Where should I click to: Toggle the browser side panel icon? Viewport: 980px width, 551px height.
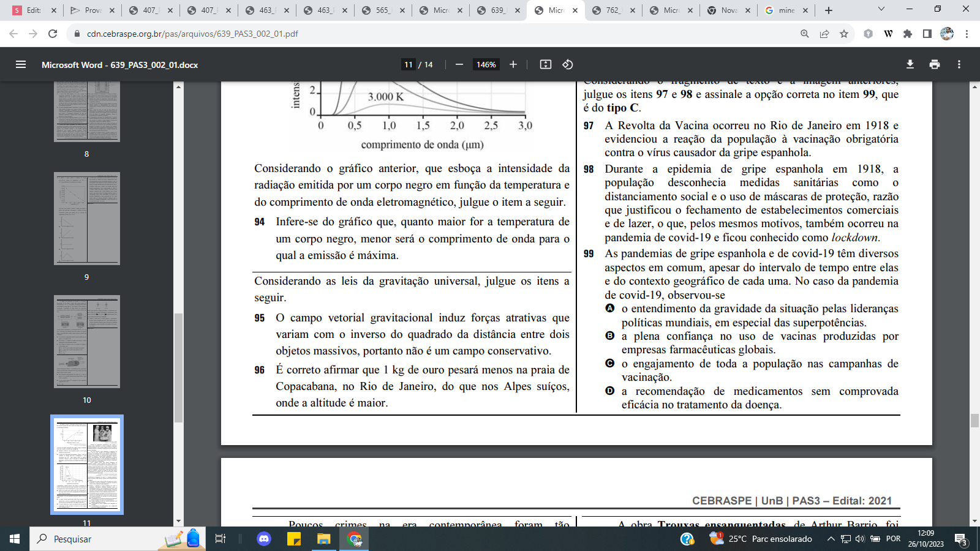[927, 34]
